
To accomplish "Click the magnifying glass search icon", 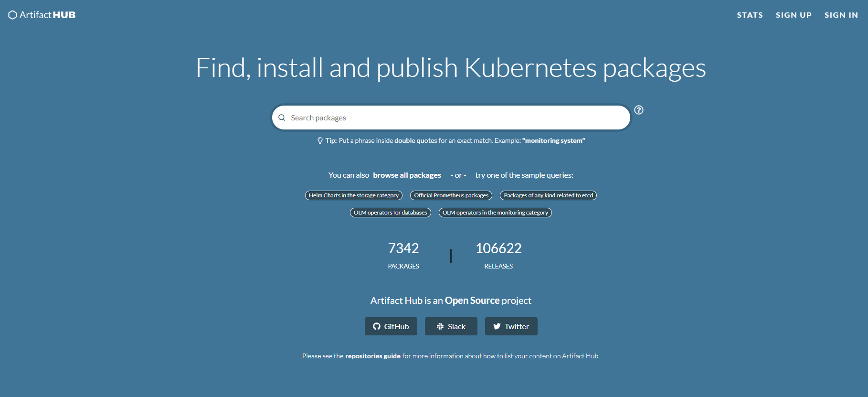I will point(282,118).
